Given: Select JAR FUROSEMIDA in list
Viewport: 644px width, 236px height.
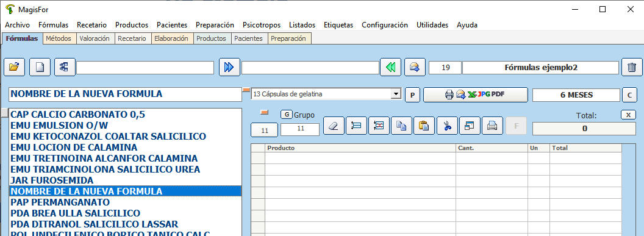Looking at the screenshot, I should pyautogui.click(x=125, y=180).
